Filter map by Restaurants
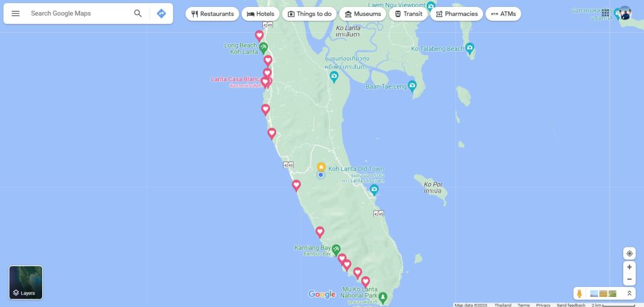The width and height of the screenshot is (644, 307). click(212, 14)
